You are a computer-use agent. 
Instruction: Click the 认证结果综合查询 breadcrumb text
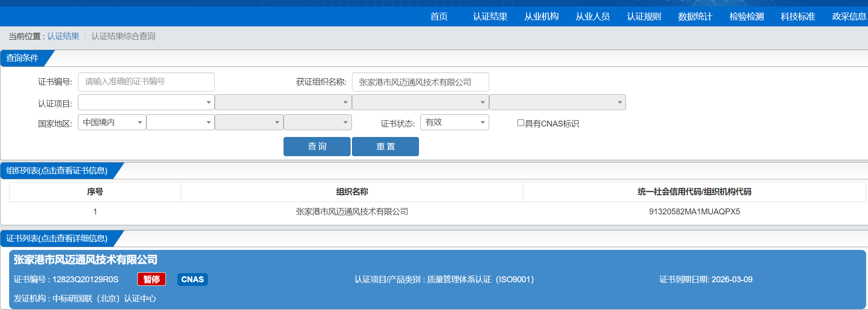pyautogui.click(x=124, y=36)
